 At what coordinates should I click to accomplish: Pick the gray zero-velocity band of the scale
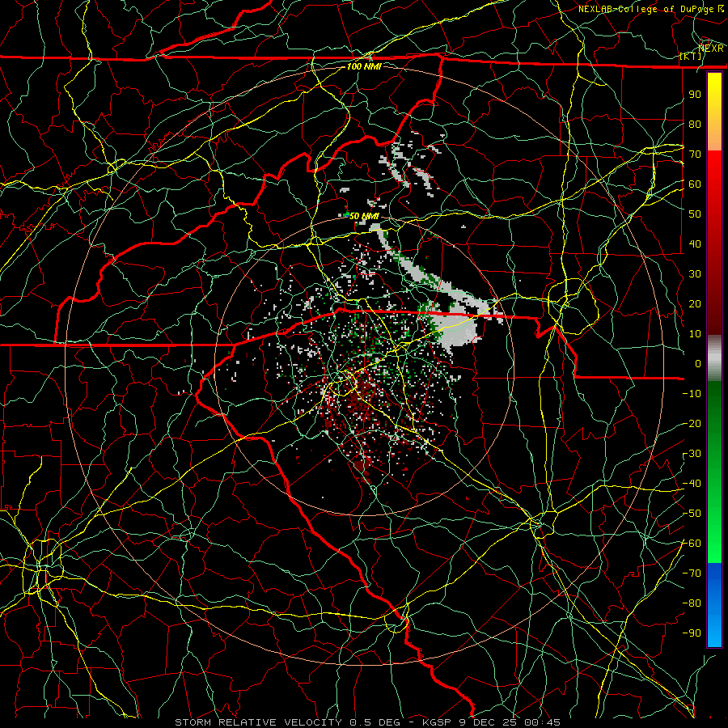(x=714, y=358)
